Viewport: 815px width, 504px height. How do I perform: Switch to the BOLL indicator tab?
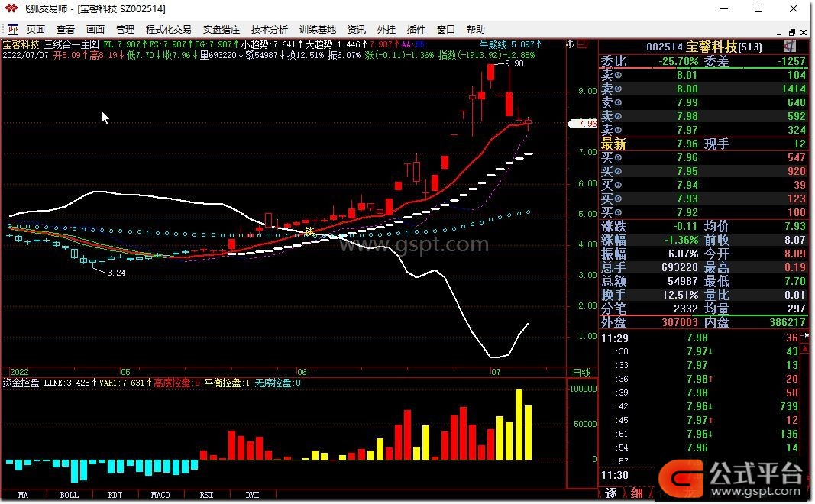coord(70,495)
